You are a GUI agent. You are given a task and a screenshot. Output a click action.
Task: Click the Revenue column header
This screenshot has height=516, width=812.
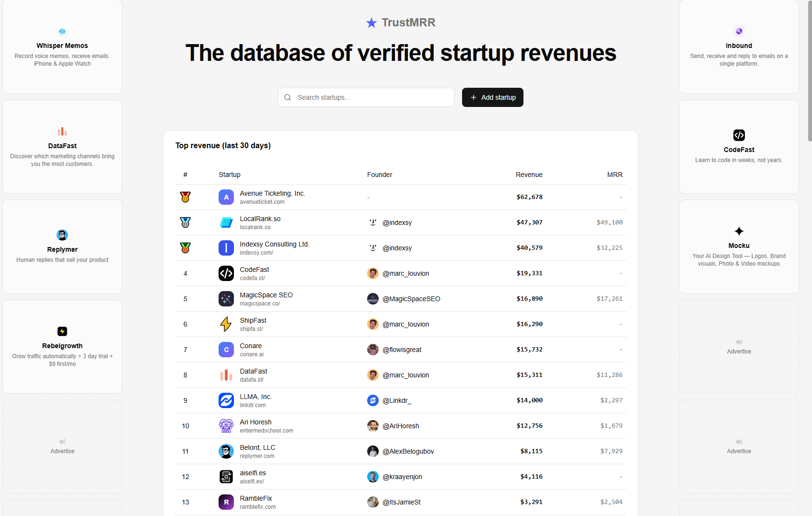[x=529, y=175]
